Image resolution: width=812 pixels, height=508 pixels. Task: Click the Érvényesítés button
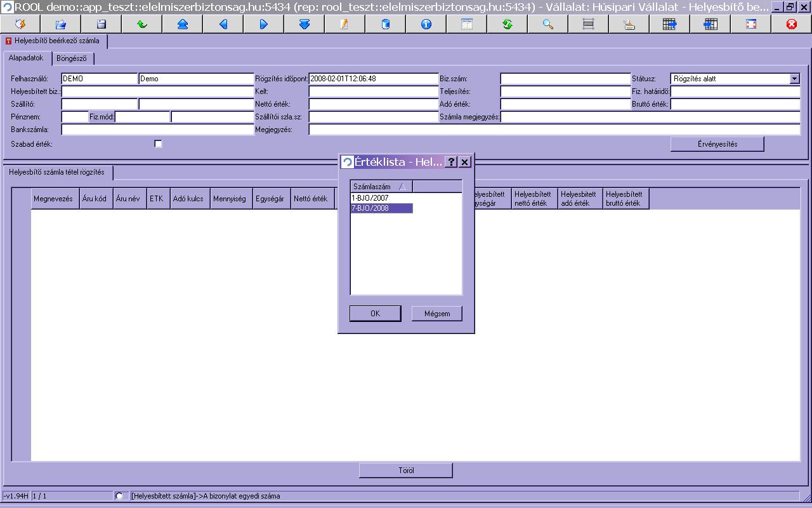(x=717, y=144)
